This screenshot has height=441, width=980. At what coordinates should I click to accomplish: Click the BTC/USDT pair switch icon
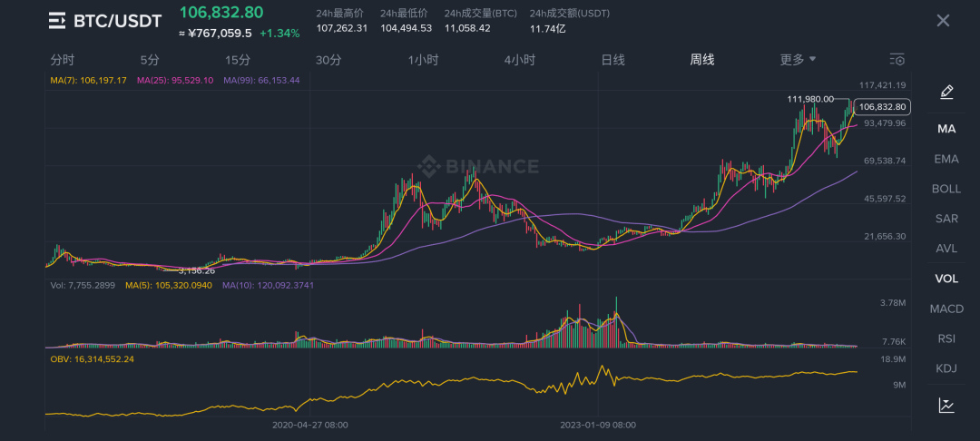(x=57, y=21)
